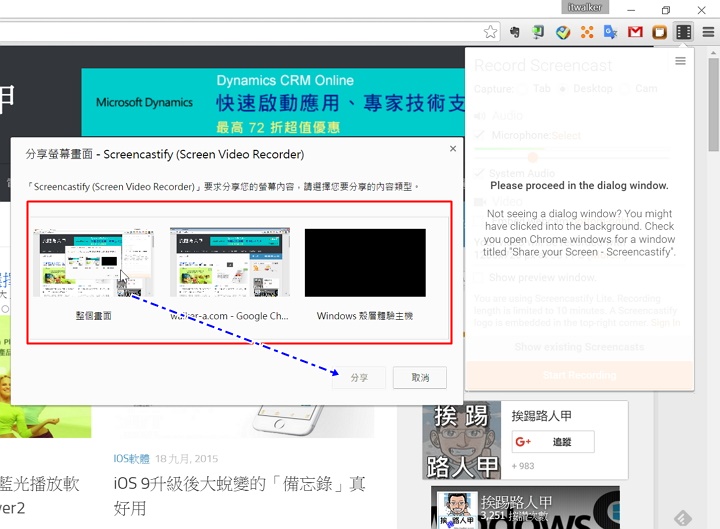Click Show existing Screencasts link

point(579,347)
